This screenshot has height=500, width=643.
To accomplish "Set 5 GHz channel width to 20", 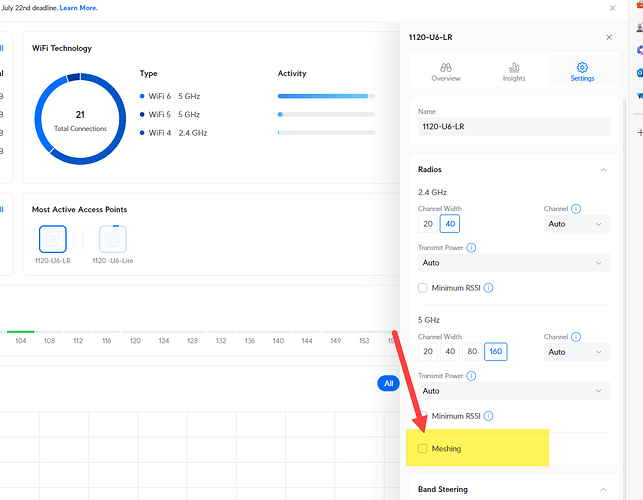I will tap(428, 352).
